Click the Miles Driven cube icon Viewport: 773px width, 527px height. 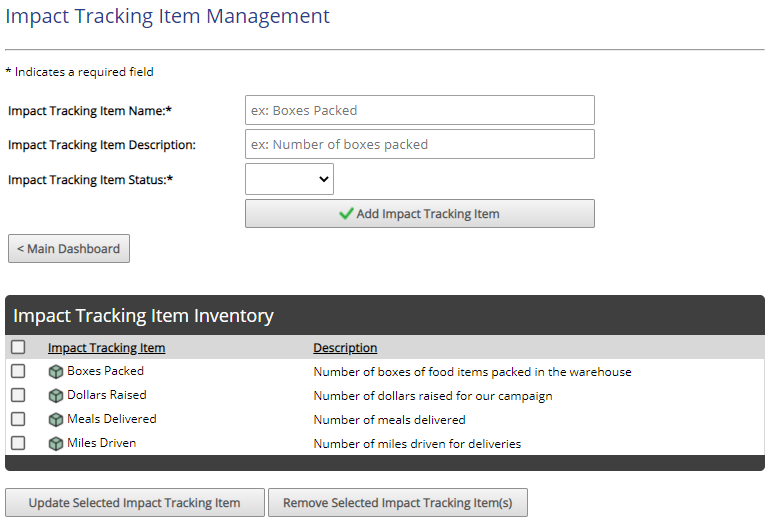tap(56, 443)
